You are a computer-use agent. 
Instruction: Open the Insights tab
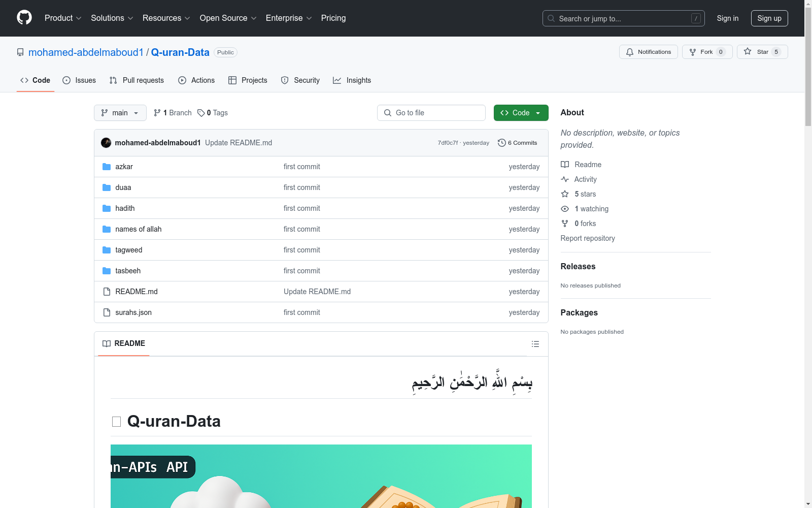[352, 80]
